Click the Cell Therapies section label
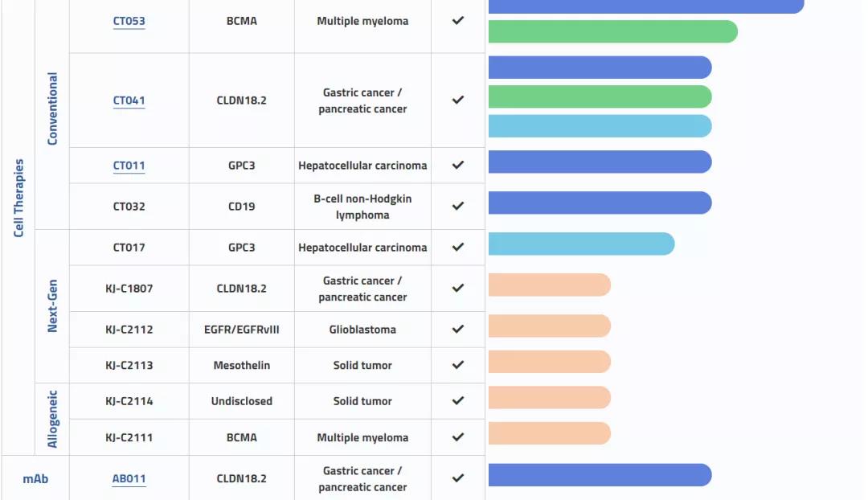Image resolution: width=868 pixels, height=500 pixels. coord(19,198)
